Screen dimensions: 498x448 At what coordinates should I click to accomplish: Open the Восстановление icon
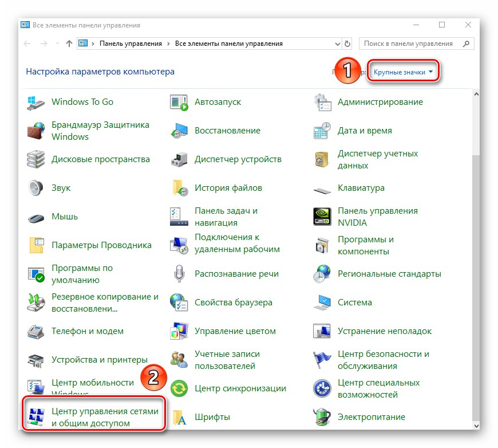179,131
